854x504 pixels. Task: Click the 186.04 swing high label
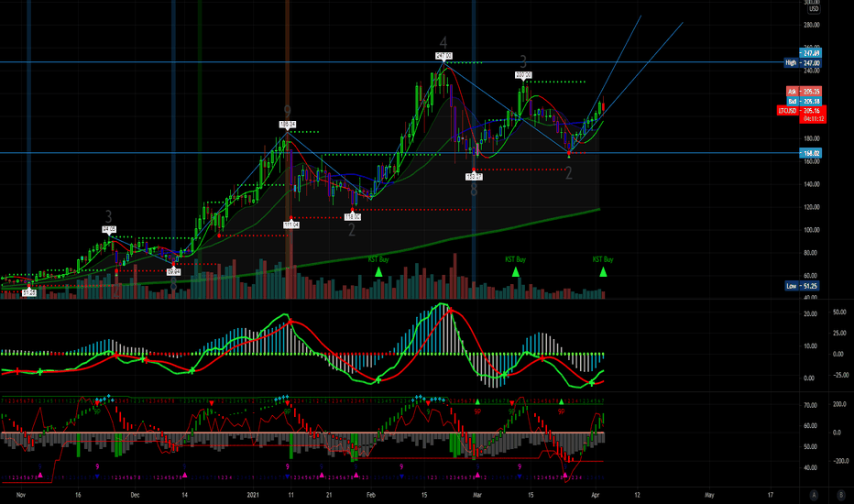click(x=288, y=125)
